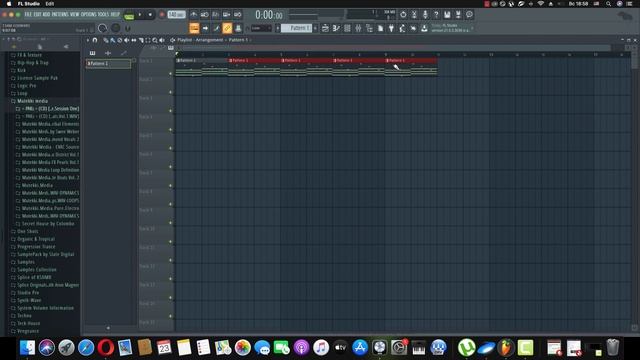Click the Stop button in transport
The height and width of the screenshot is (360, 640).
(150, 15)
